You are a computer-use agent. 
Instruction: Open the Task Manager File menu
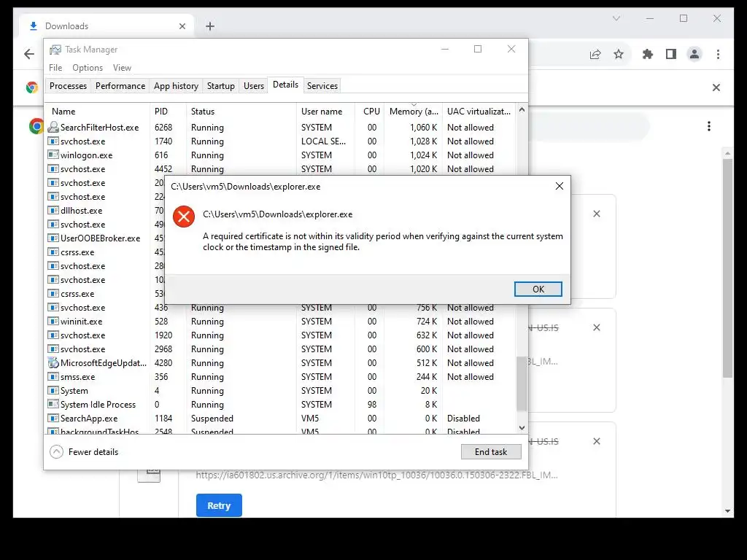coord(55,68)
